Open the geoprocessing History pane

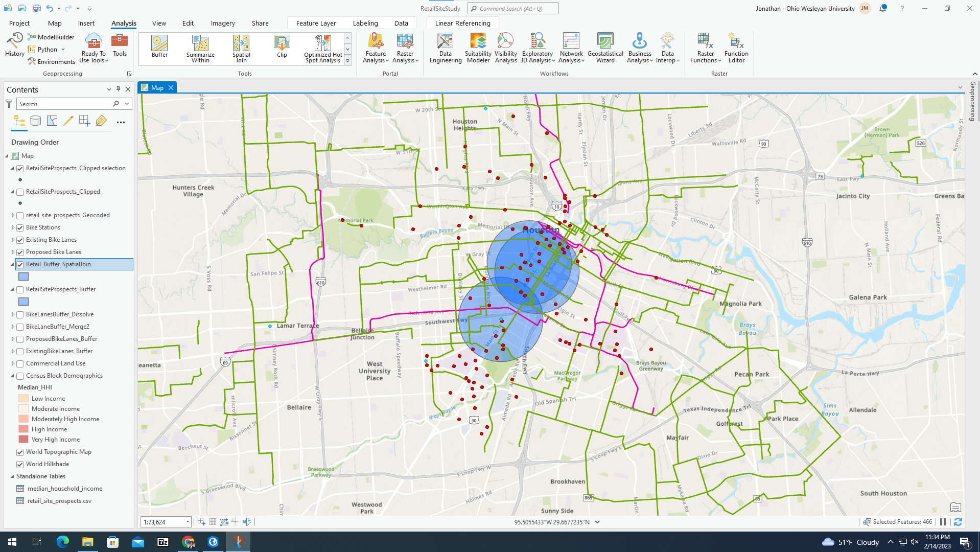tap(14, 46)
